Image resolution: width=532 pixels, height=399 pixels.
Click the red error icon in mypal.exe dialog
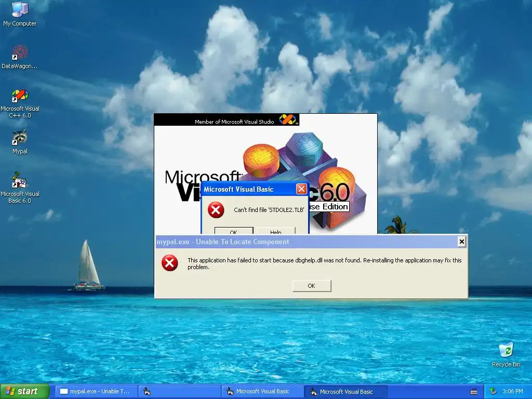(170, 263)
